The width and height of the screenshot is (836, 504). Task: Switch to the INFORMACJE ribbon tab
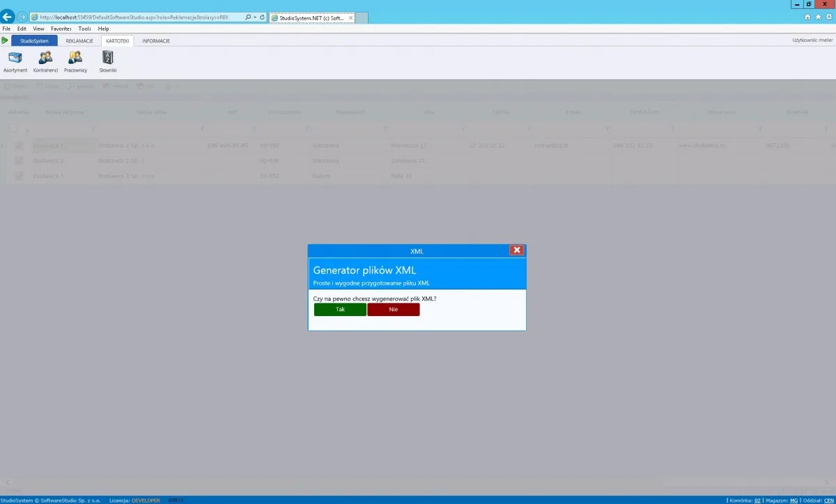pyautogui.click(x=156, y=41)
